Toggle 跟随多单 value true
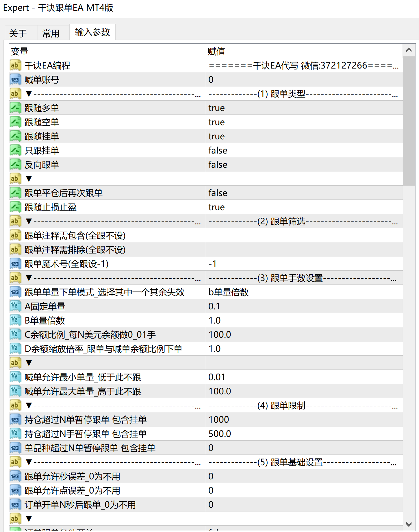419x532 pixels. [304, 108]
